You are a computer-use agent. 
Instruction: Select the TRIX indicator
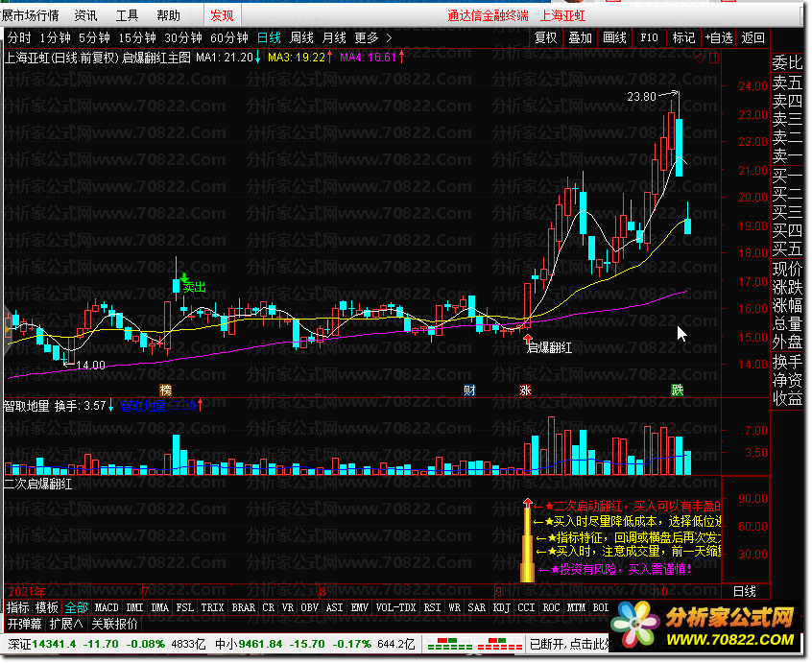click(x=212, y=607)
